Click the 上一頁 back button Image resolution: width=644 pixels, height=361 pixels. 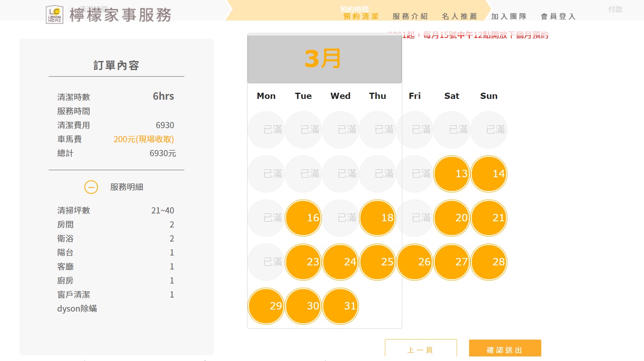[421, 348]
